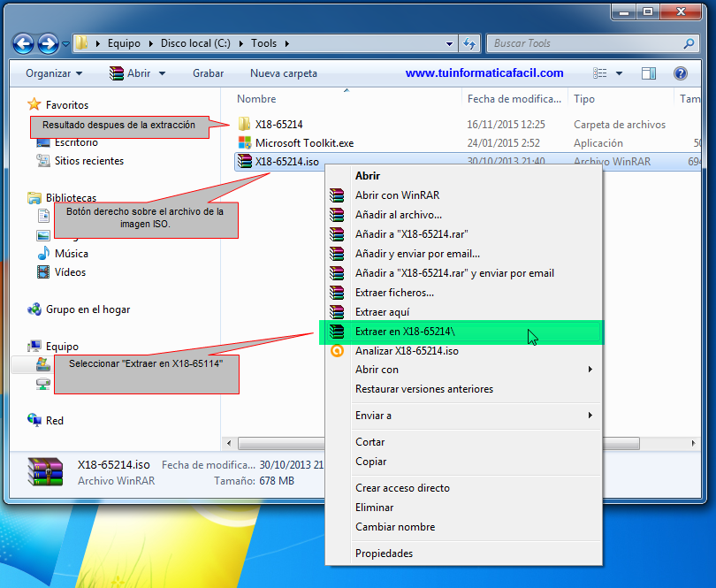Viewport: 716px width, 588px height.
Task: Click the Grabar toolbar button
Action: [x=209, y=73]
